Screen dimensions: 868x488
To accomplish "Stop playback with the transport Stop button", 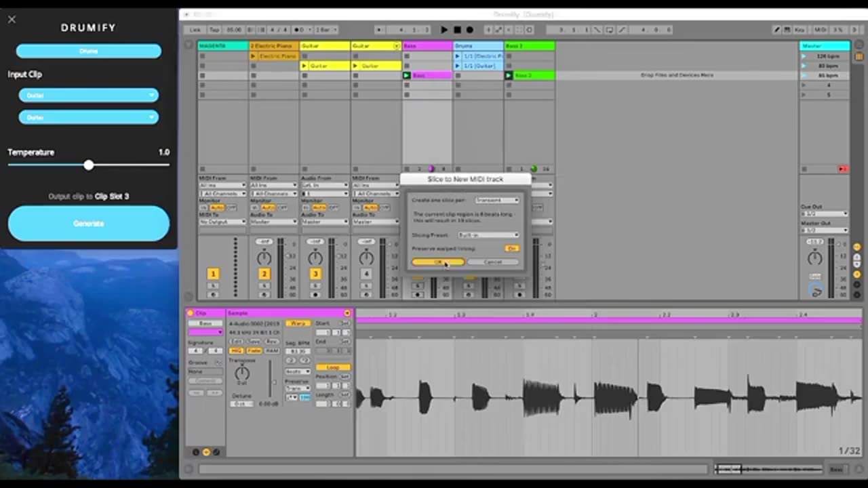I will 457,30.
